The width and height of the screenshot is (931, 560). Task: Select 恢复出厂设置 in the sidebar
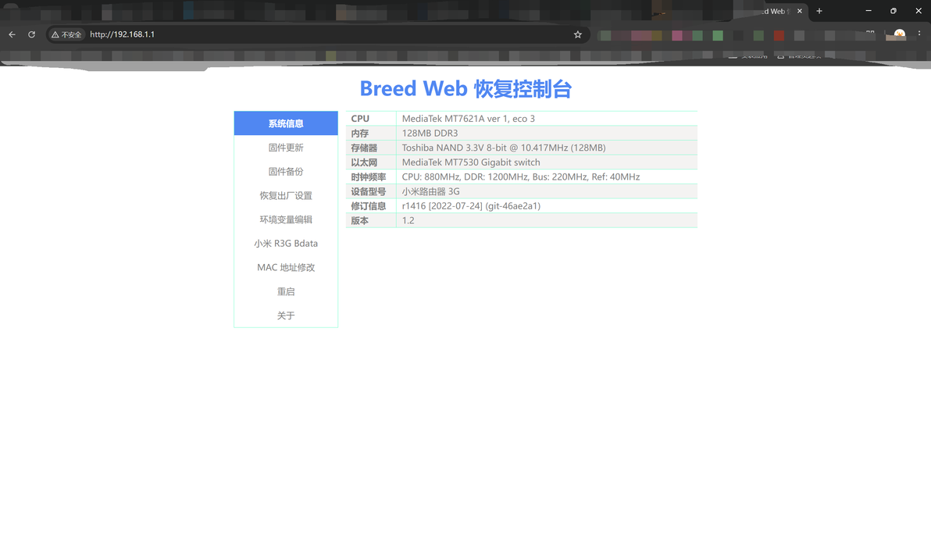(286, 195)
